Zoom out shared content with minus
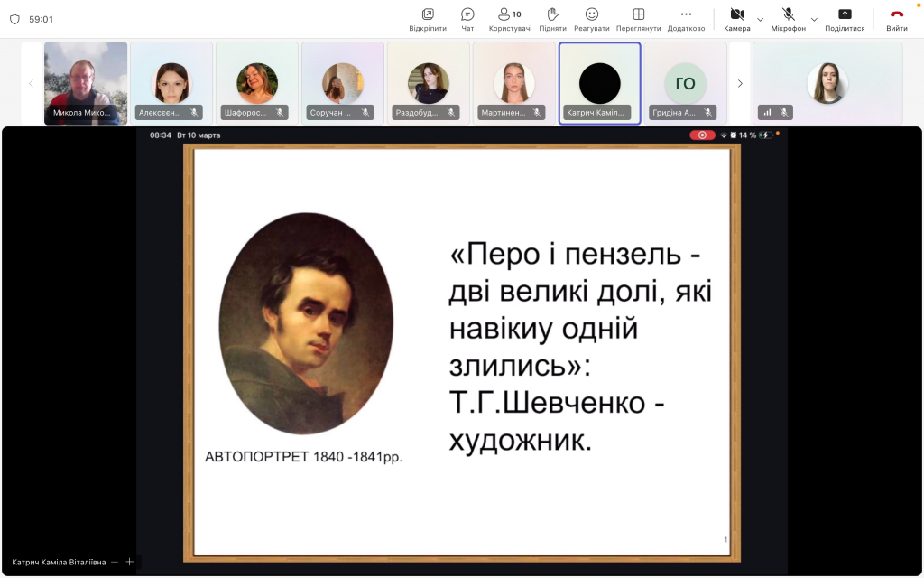 coord(115,562)
